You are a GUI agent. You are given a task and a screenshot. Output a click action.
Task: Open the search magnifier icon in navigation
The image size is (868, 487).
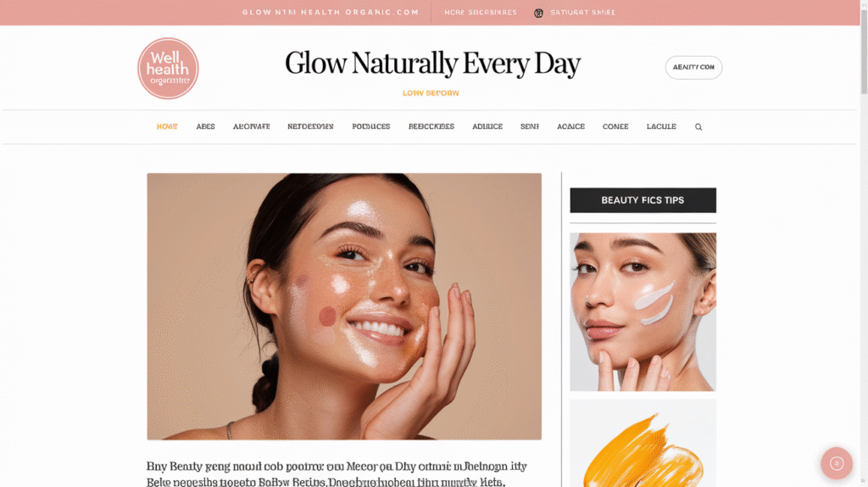point(698,127)
